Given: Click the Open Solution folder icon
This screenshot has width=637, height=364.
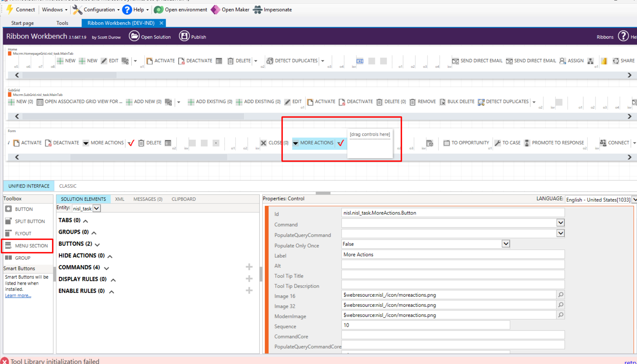Looking at the screenshot, I should [134, 36].
